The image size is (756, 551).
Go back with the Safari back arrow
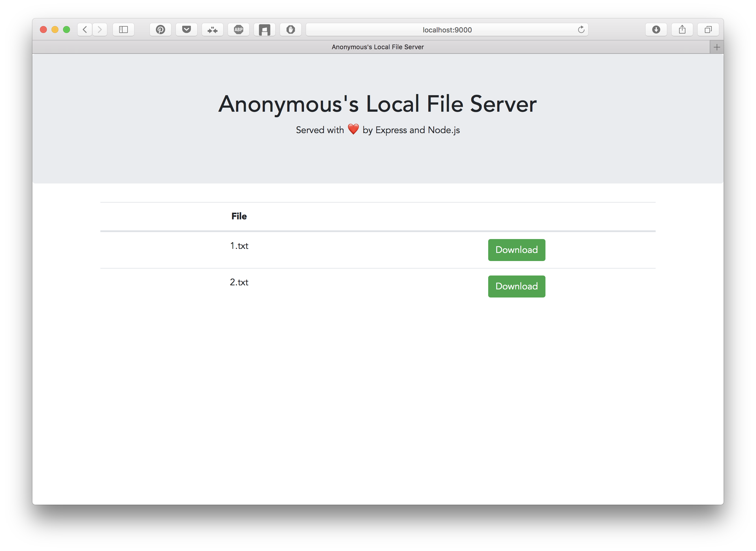coord(85,30)
